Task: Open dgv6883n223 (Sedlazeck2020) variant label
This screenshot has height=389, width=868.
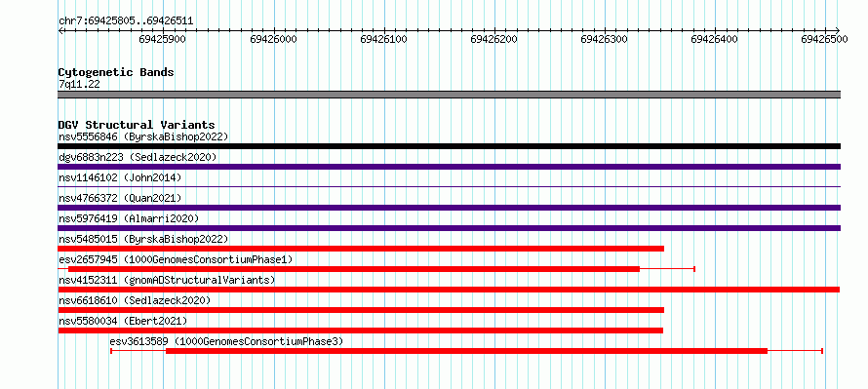Action: pyautogui.click(x=138, y=157)
